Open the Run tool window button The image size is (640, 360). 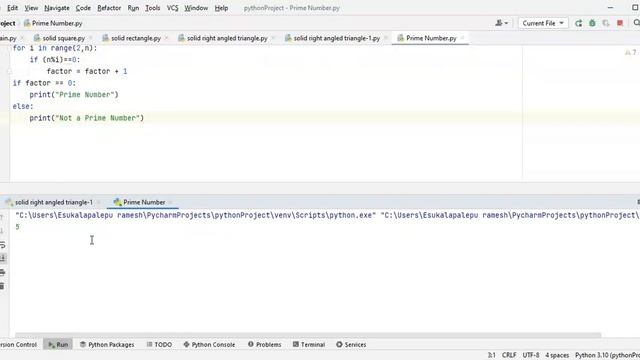click(x=58, y=344)
